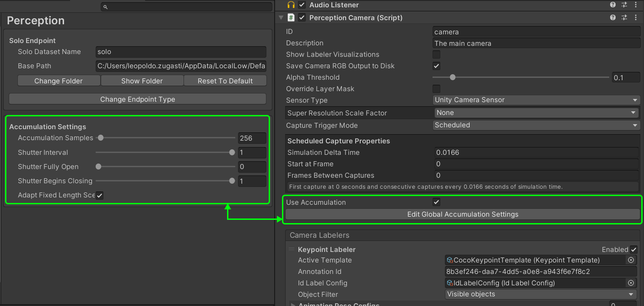Click object picker for Id Label Config
This screenshot has width=644, height=306.
coord(631,283)
